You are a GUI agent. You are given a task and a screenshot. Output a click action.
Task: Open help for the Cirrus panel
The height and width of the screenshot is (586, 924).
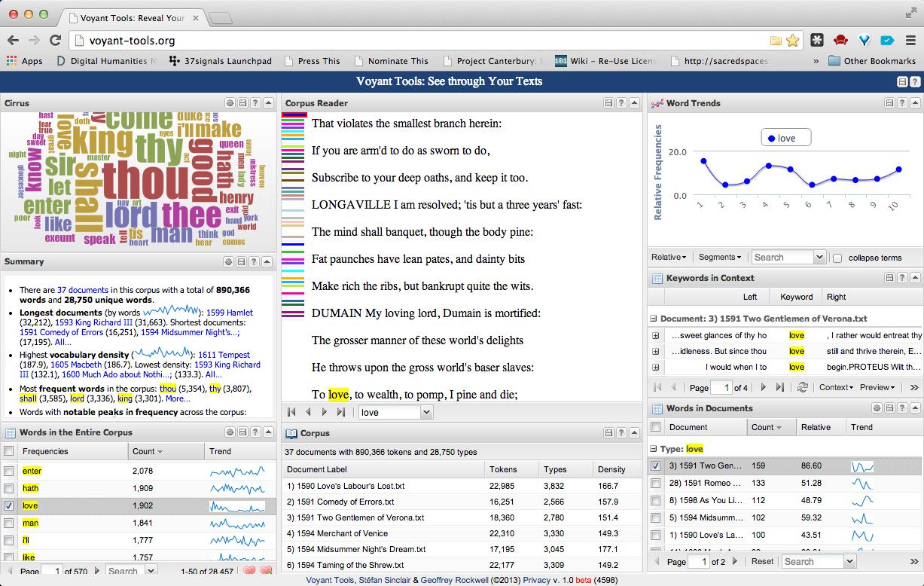[x=255, y=103]
